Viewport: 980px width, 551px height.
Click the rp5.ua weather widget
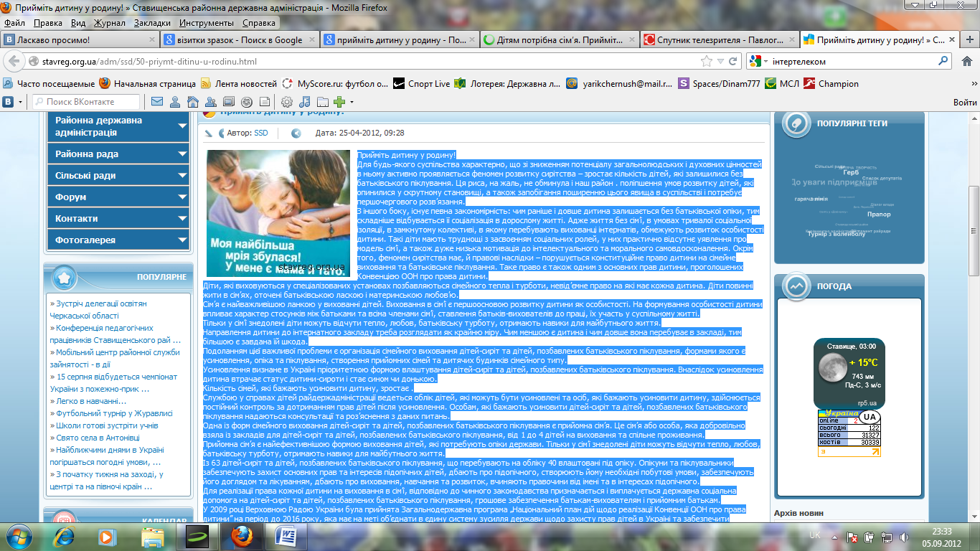click(x=849, y=373)
